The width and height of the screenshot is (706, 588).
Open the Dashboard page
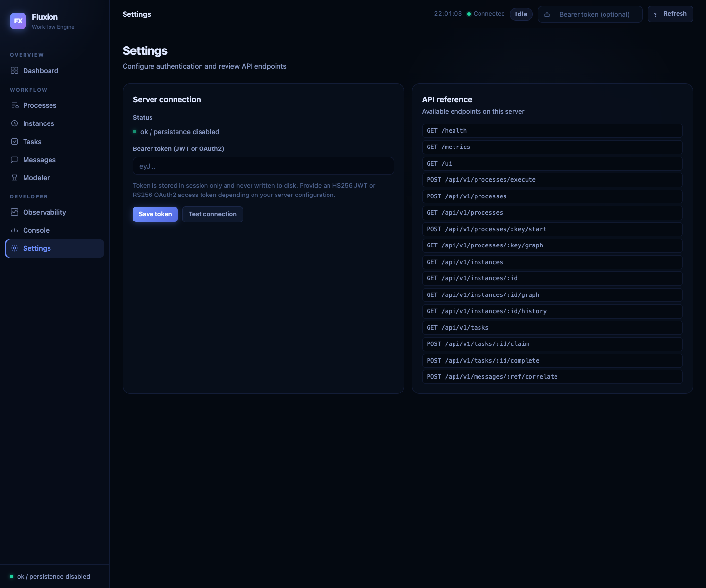click(x=55, y=71)
